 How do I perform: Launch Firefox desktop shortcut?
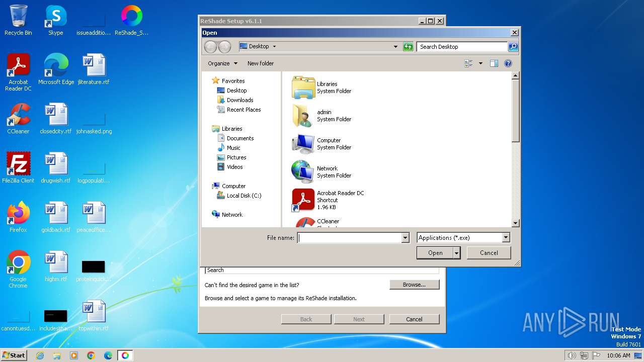click(x=18, y=217)
